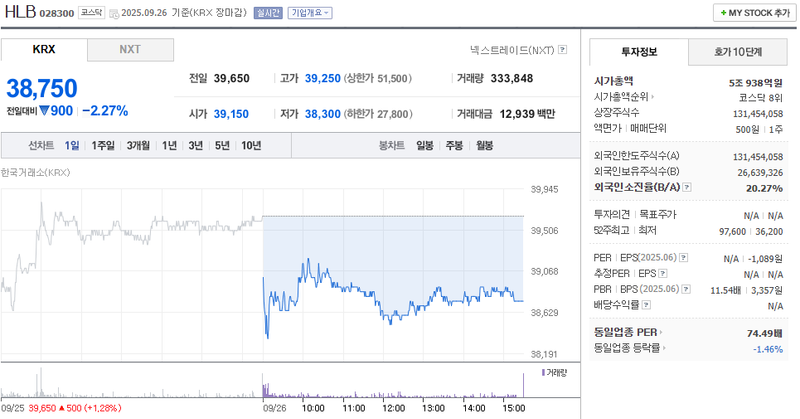Click the sector change value -1.46%
800x419 pixels.
[x=768, y=349]
